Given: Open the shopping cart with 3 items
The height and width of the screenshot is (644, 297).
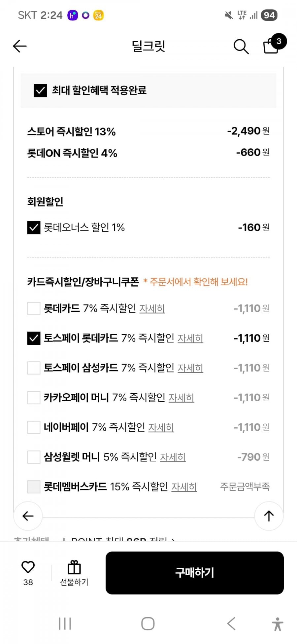Looking at the screenshot, I should (x=271, y=46).
